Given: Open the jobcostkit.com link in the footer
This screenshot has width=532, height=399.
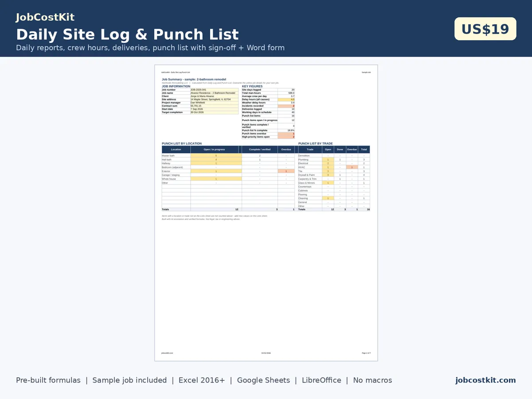Looking at the screenshot, I should pos(485,380).
